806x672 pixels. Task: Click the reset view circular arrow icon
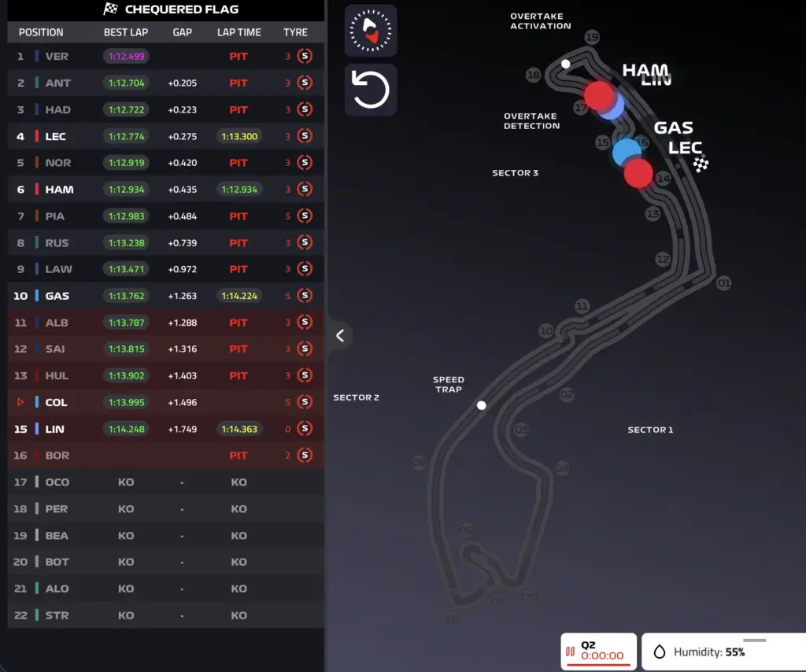coord(371,90)
